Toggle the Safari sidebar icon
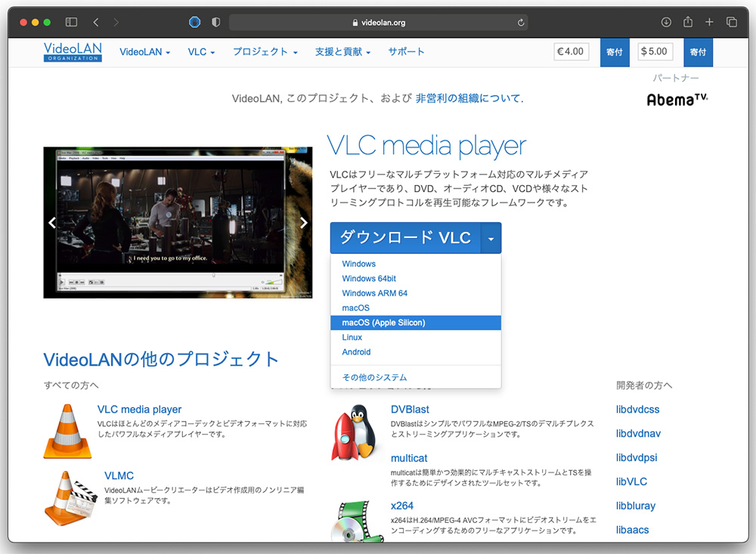Image resolution: width=756 pixels, height=554 pixels. pos(71,22)
